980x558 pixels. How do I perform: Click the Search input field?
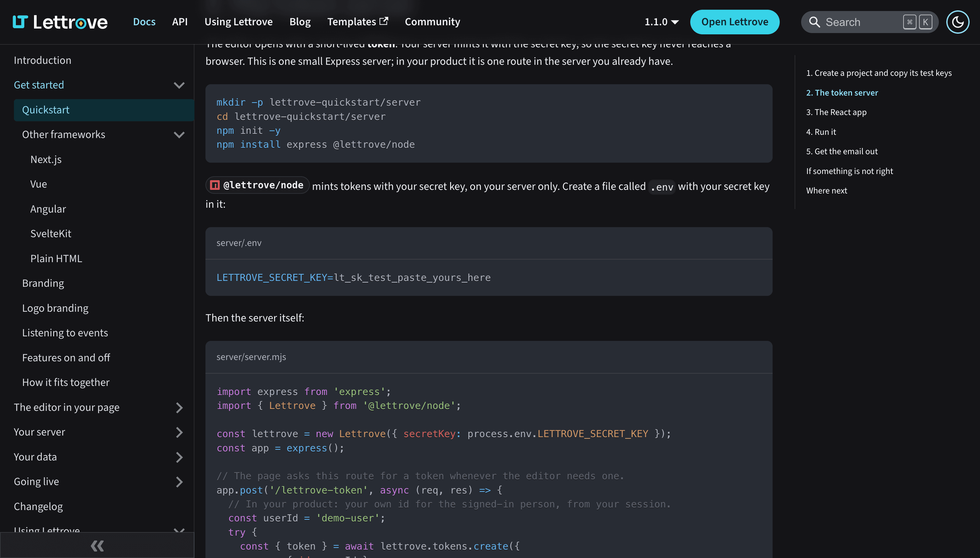coord(869,22)
